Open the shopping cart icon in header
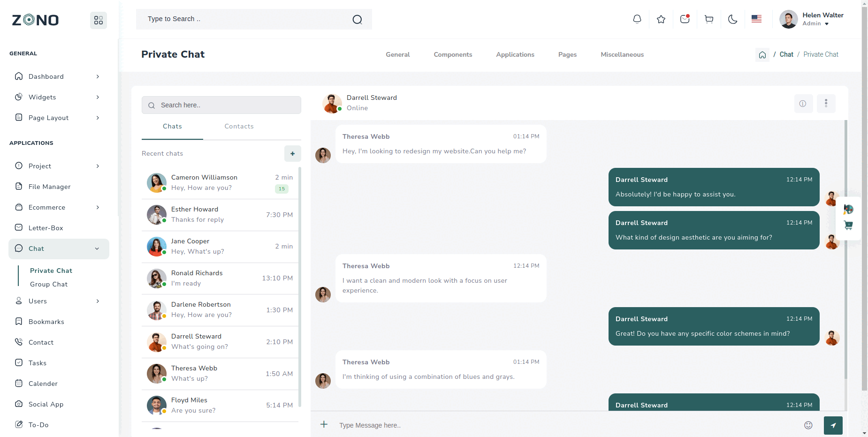The image size is (868, 437). [708, 19]
